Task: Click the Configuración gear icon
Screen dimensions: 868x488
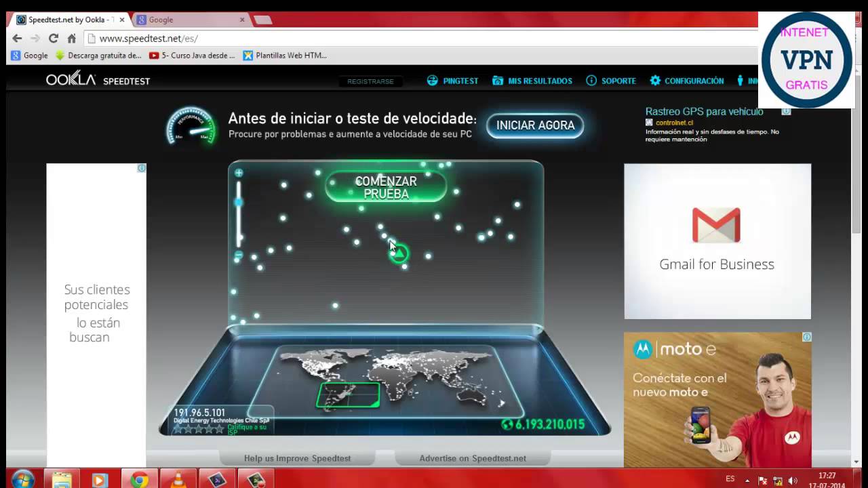Action: (x=655, y=81)
